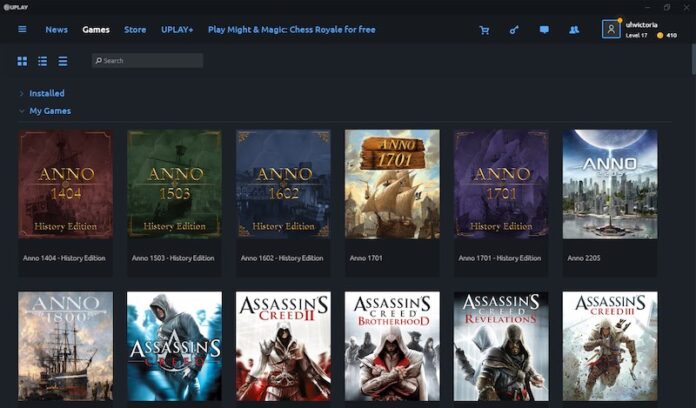Open the first Assassin's Creed cover
The width and height of the screenshot is (696, 408).
click(x=174, y=346)
